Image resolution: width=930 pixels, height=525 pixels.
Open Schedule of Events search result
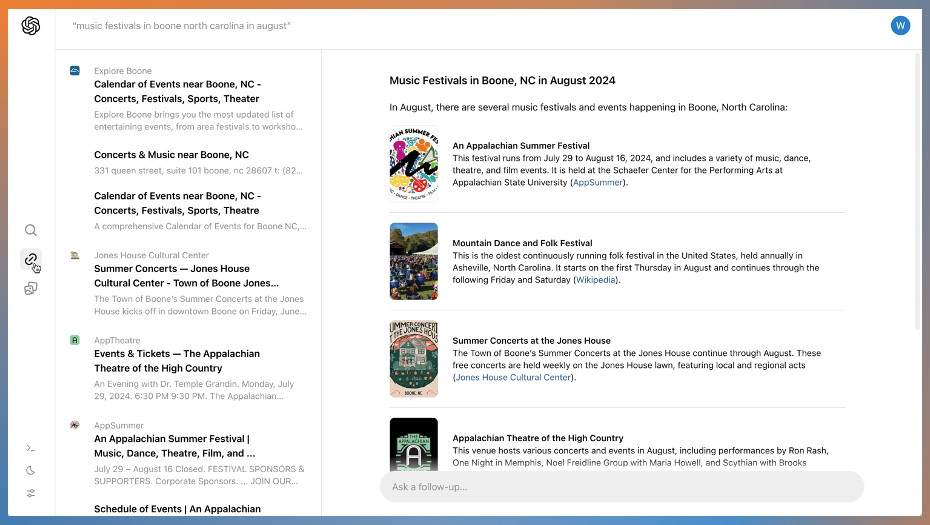coord(177,509)
